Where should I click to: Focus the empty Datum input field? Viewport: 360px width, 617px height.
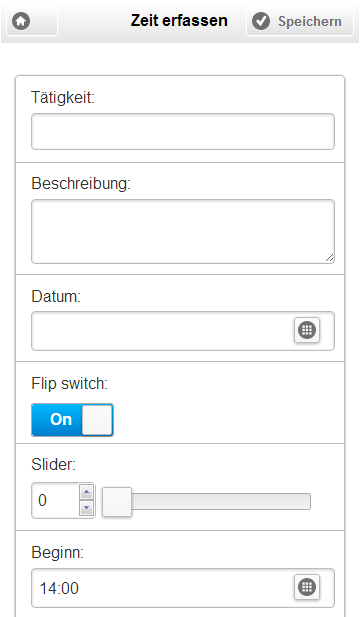pyautogui.click(x=161, y=331)
